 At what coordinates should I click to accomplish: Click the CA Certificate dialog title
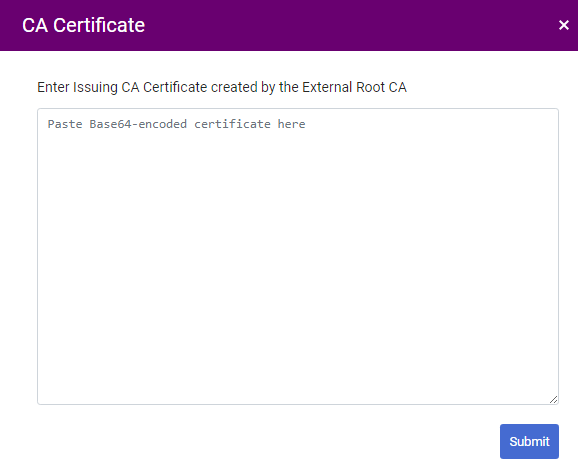click(x=83, y=25)
